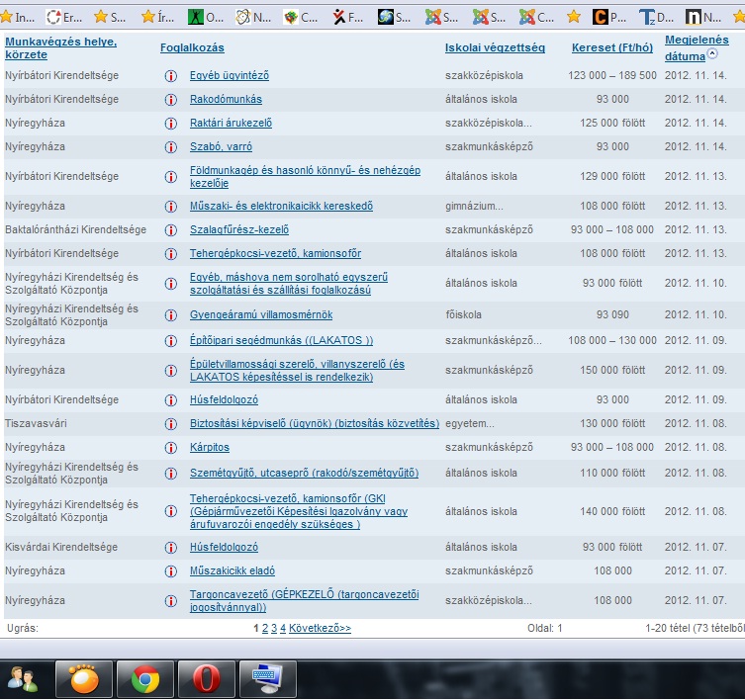745x700 pixels.
Task: Sort by Megjelenés dátuma column
Action: point(697,47)
